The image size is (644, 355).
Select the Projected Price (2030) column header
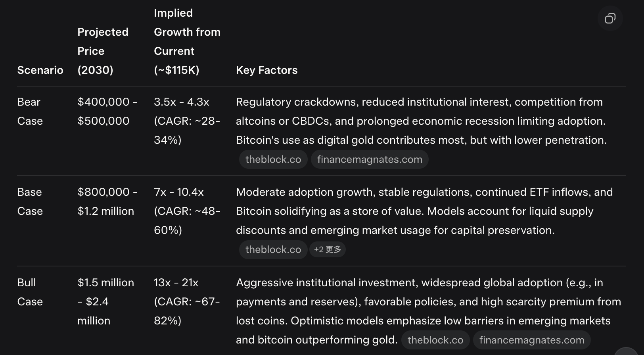coord(103,51)
